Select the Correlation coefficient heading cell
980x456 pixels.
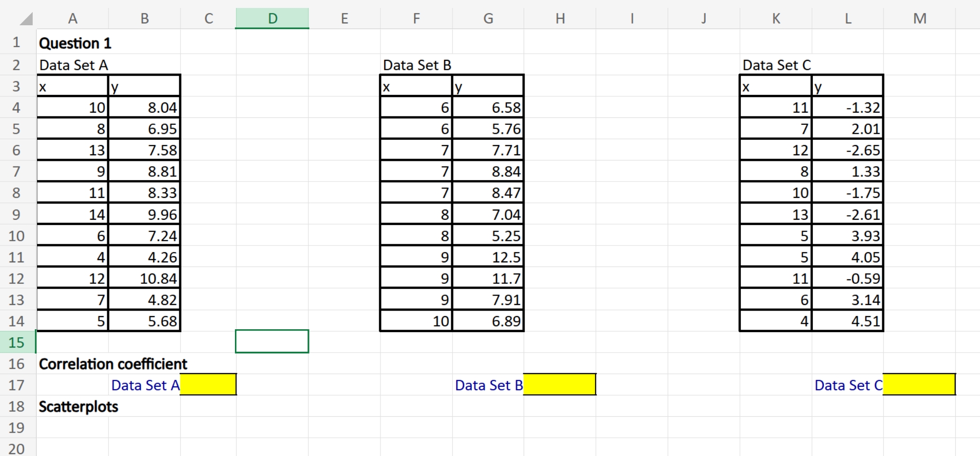(x=112, y=363)
